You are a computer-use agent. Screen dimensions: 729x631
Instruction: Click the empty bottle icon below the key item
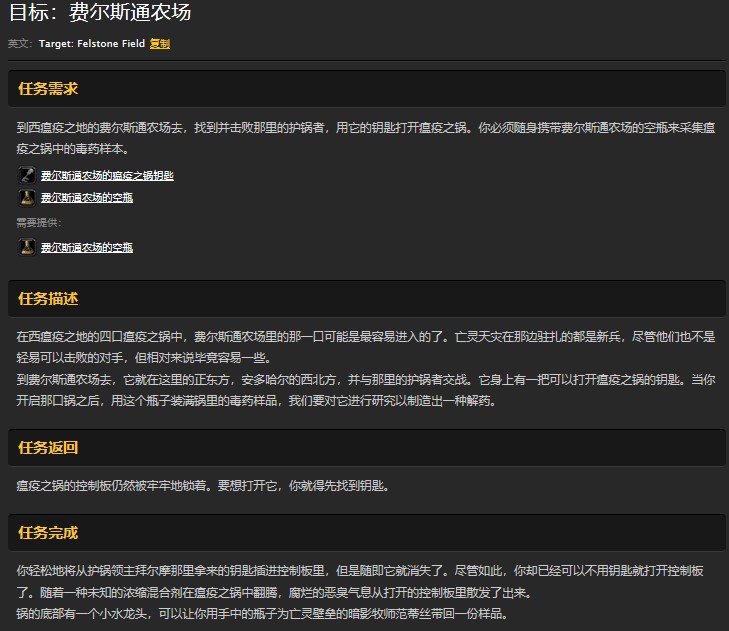coord(26,197)
